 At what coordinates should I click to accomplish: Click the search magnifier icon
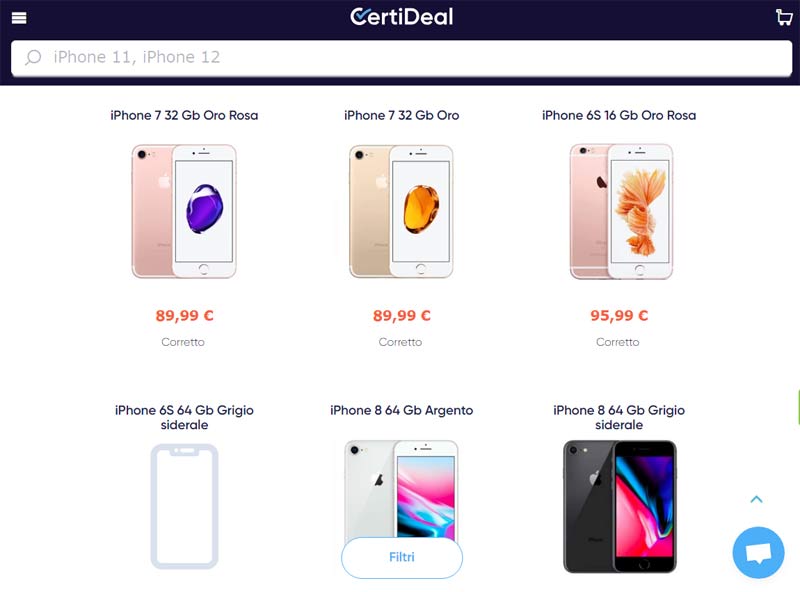click(x=33, y=57)
